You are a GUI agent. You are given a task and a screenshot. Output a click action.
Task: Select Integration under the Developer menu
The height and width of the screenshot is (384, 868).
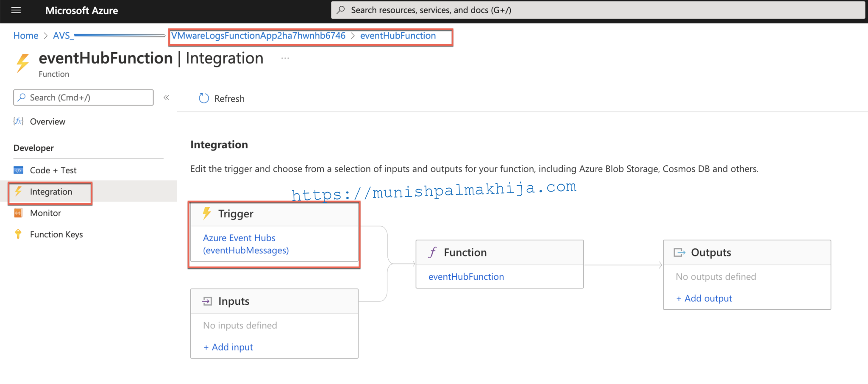click(50, 192)
